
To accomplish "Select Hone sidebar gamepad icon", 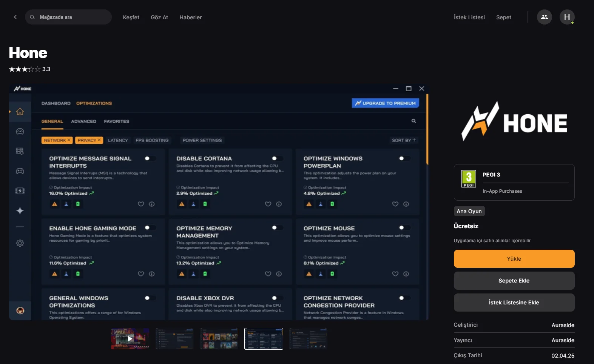I will (x=20, y=171).
